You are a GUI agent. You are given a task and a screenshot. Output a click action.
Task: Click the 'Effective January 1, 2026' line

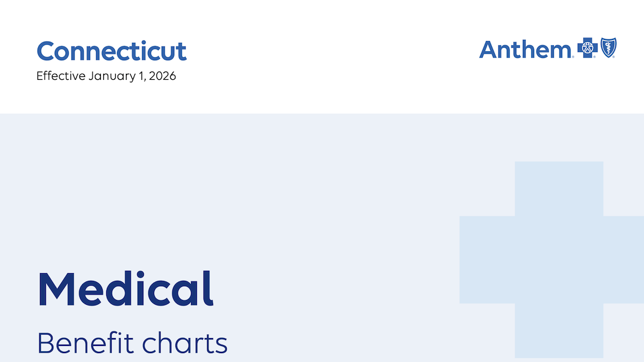[x=106, y=76]
